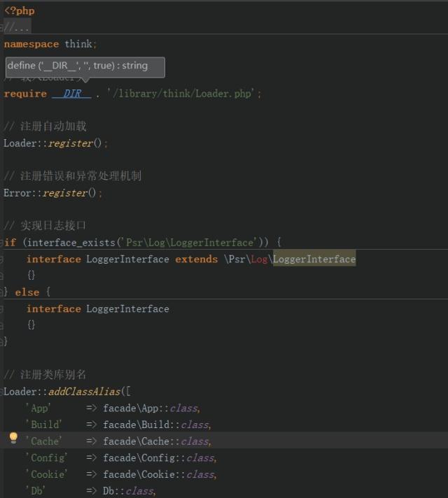Click the 'Config' array key
The width and height of the screenshot is (448, 498).
tap(46, 457)
